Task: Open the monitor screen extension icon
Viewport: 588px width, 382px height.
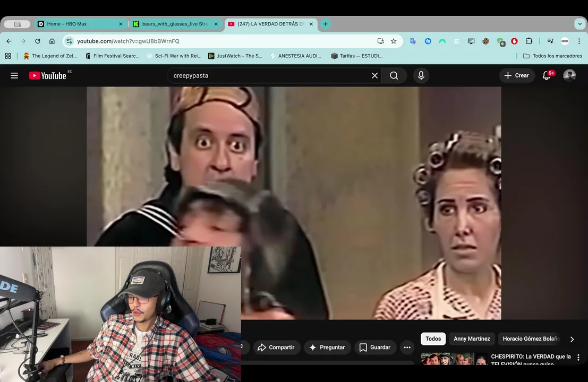Action: [471, 41]
